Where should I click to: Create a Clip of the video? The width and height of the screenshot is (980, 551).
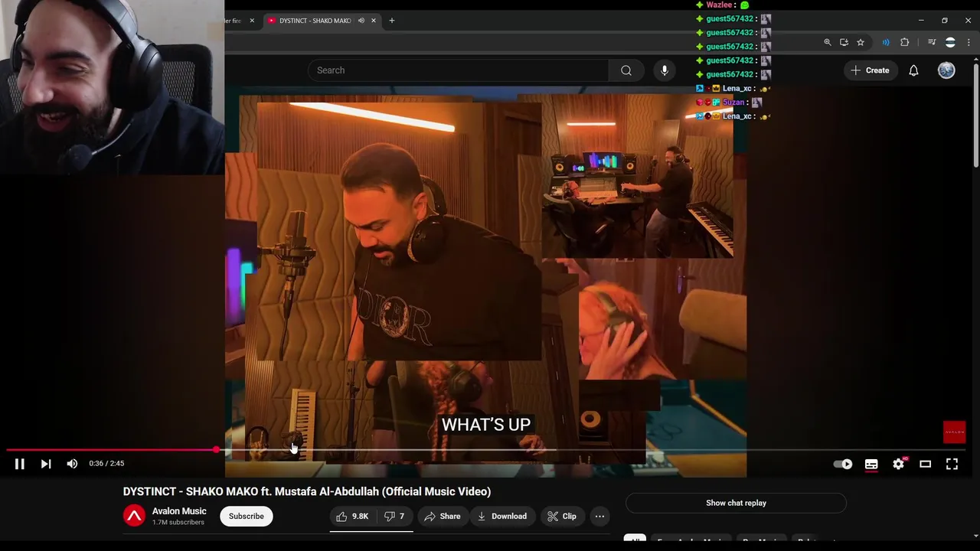562,516
